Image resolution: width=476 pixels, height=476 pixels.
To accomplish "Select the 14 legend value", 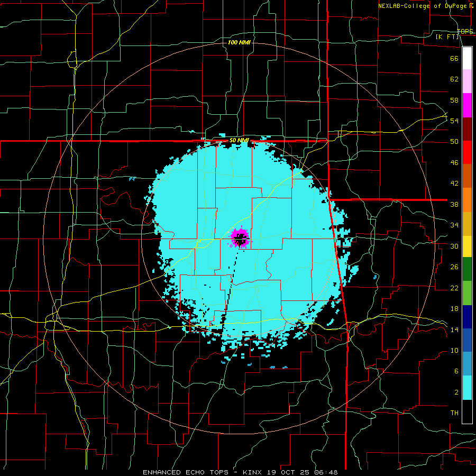I will click(x=454, y=330).
